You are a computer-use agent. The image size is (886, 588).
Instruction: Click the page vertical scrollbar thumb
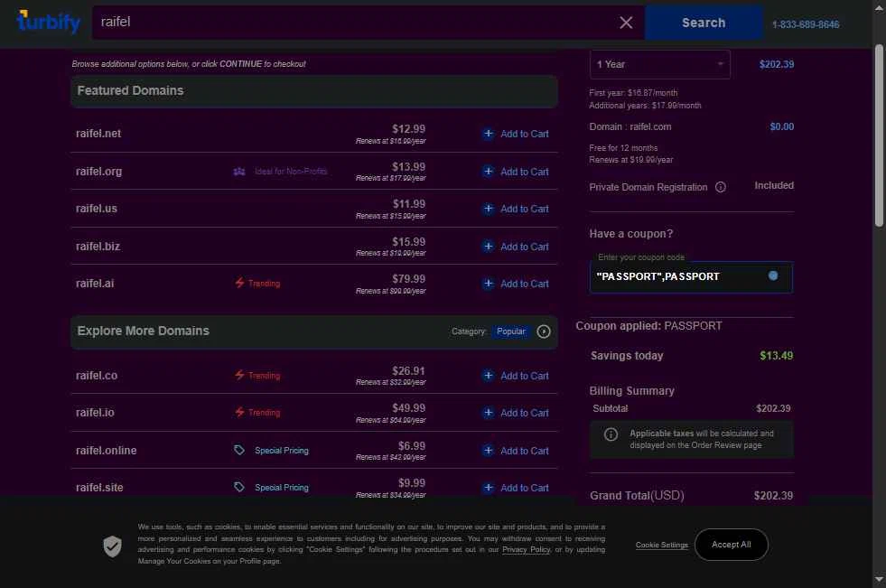(x=879, y=135)
